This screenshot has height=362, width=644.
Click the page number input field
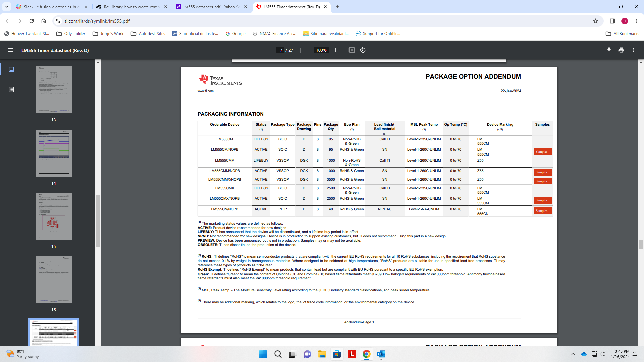coord(280,50)
